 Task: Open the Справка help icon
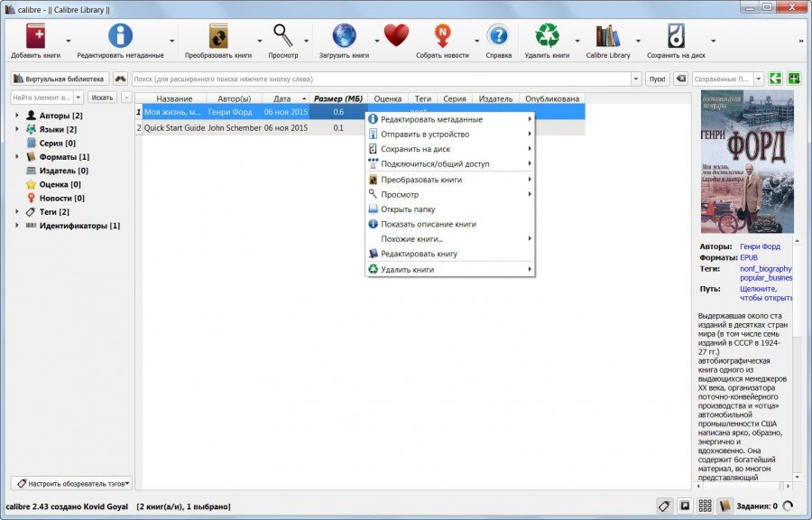click(499, 36)
